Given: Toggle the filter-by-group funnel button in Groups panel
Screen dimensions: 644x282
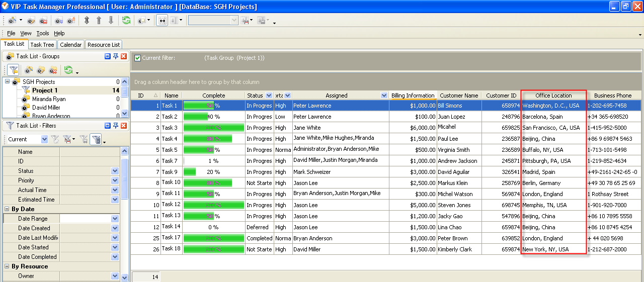Looking at the screenshot, I should 13,70.
